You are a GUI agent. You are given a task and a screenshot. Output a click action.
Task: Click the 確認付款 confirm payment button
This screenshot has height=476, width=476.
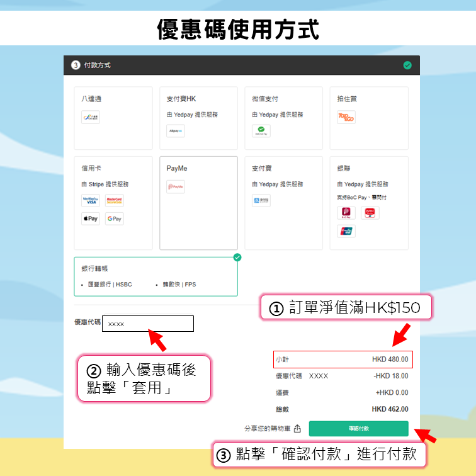pyautogui.click(x=358, y=428)
